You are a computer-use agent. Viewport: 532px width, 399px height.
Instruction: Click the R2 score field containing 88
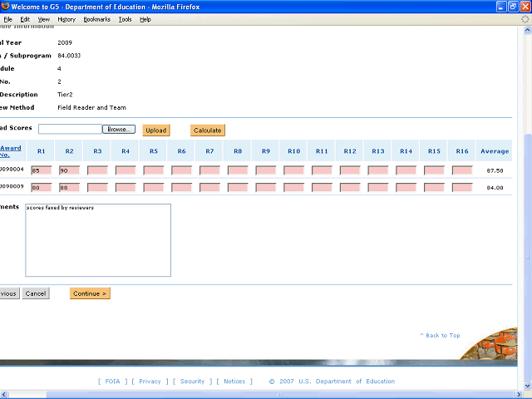(x=69, y=188)
